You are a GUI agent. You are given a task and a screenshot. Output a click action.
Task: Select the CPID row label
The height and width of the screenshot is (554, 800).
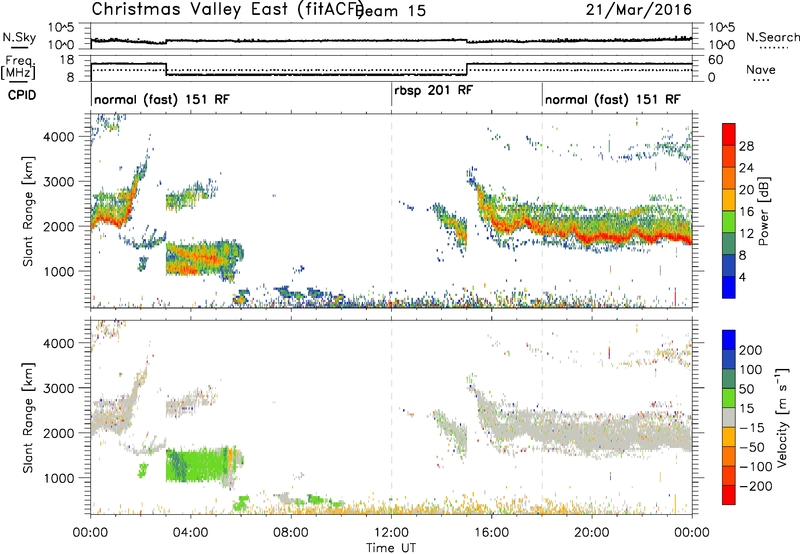pos(22,95)
